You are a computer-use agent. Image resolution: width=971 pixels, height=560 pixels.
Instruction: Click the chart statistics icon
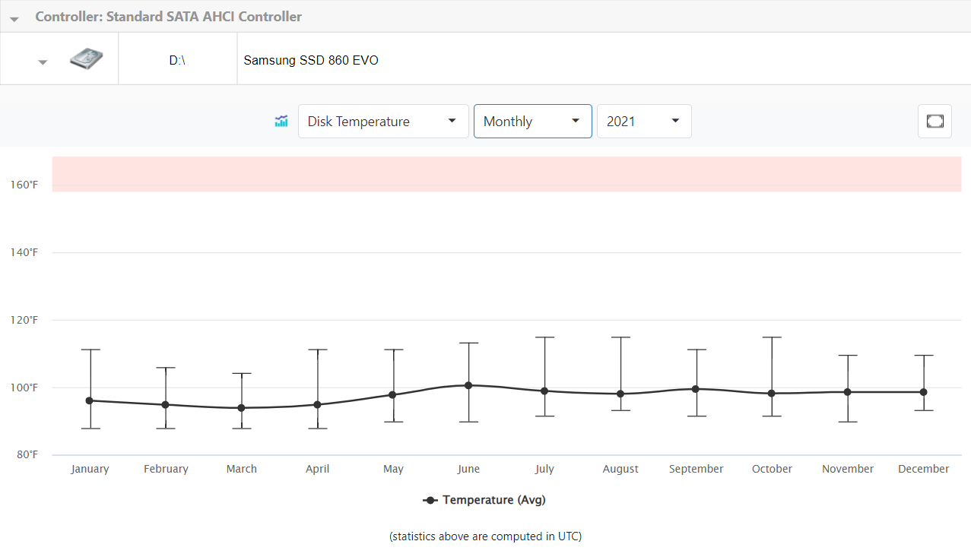[x=281, y=122]
